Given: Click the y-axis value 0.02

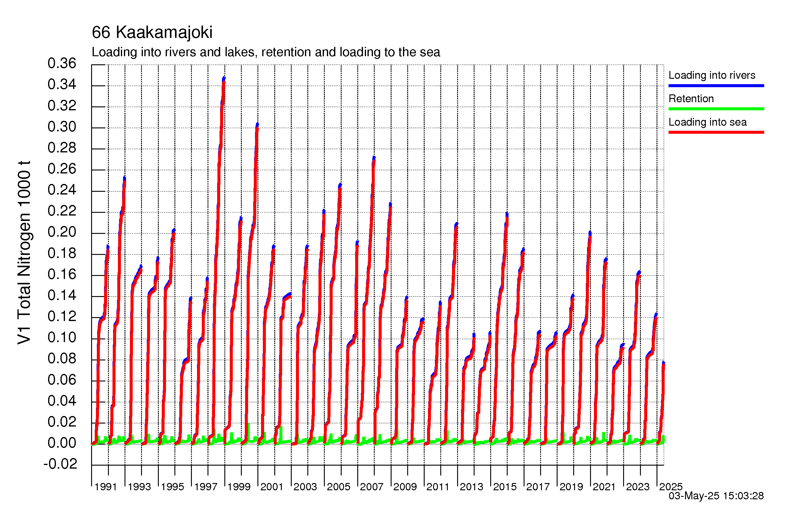Looking at the screenshot, I should (x=62, y=422).
